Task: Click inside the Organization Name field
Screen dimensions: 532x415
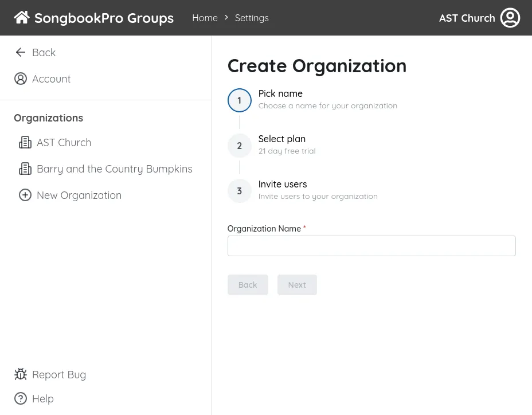Action: tap(371, 245)
